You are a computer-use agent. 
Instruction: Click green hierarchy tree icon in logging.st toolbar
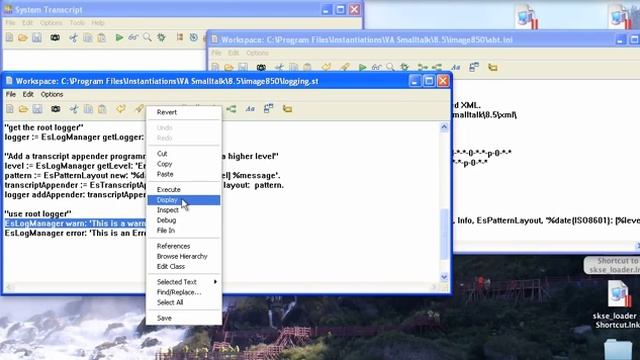click(231, 109)
